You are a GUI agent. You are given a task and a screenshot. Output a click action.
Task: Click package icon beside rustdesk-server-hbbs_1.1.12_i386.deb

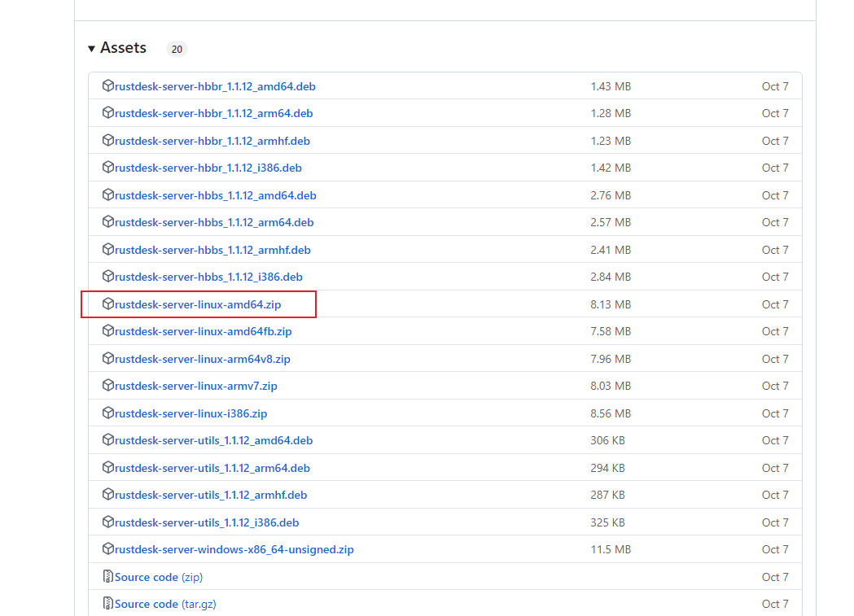pyautogui.click(x=108, y=277)
